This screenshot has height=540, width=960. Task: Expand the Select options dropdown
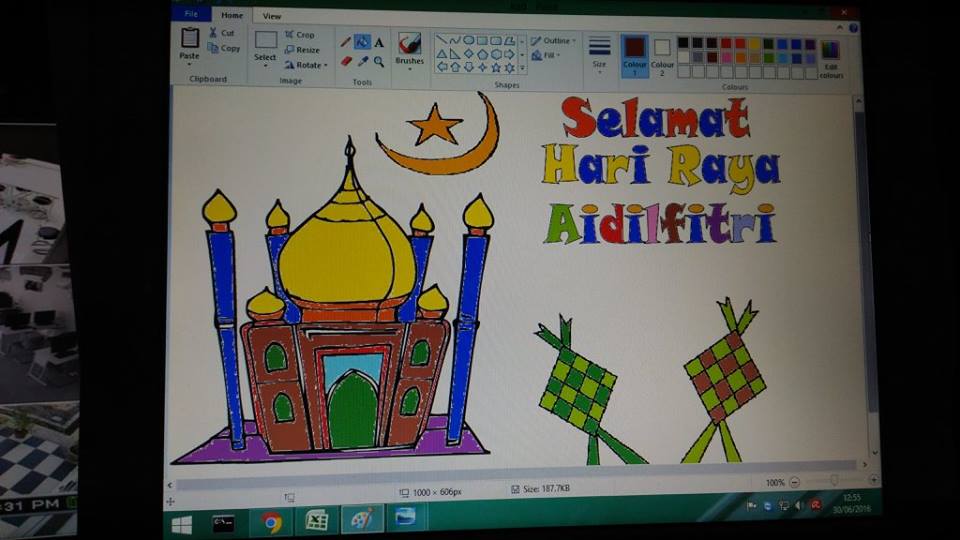[265, 65]
